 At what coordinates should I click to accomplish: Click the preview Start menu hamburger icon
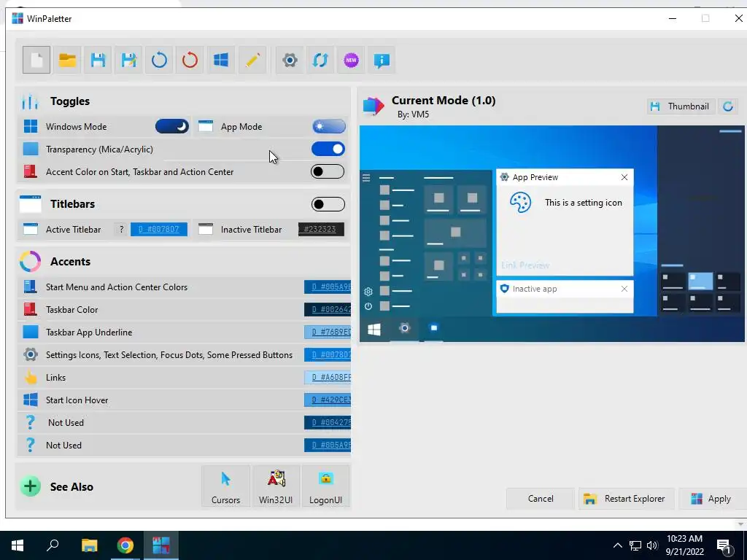coord(366,178)
